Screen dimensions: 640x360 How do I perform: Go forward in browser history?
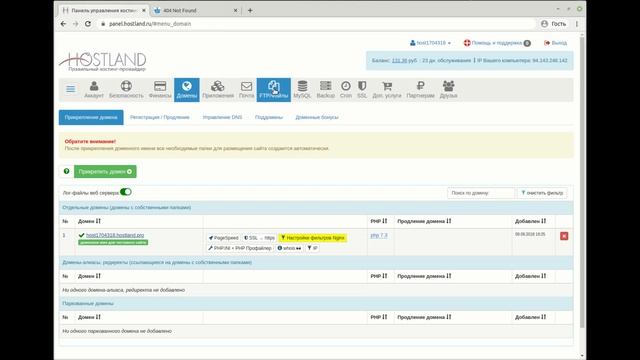click(76, 24)
